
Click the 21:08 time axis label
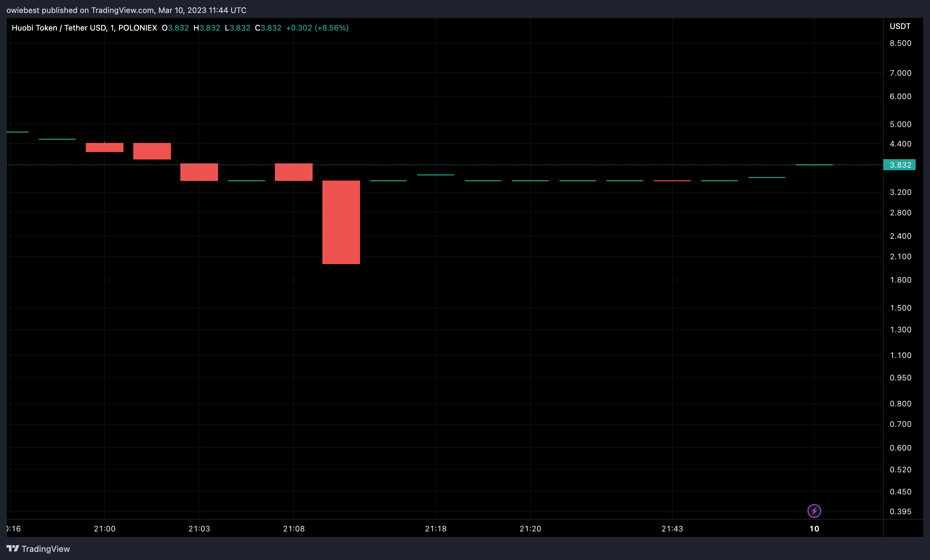click(294, 529)
